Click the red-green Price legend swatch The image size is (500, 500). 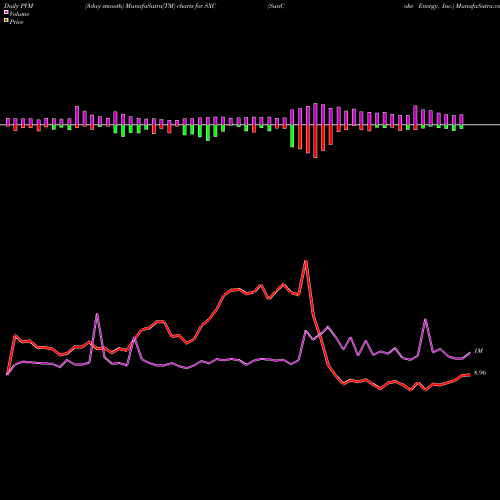click(6, 21)
